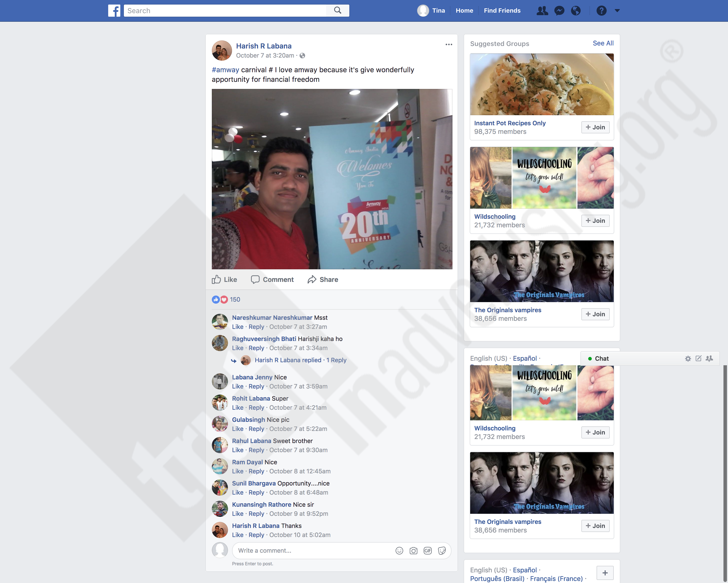Open Instant Pot Recipes food cover image
Image resolution: width=728 pixels, height=583 pixels.
tap(542, 84)
